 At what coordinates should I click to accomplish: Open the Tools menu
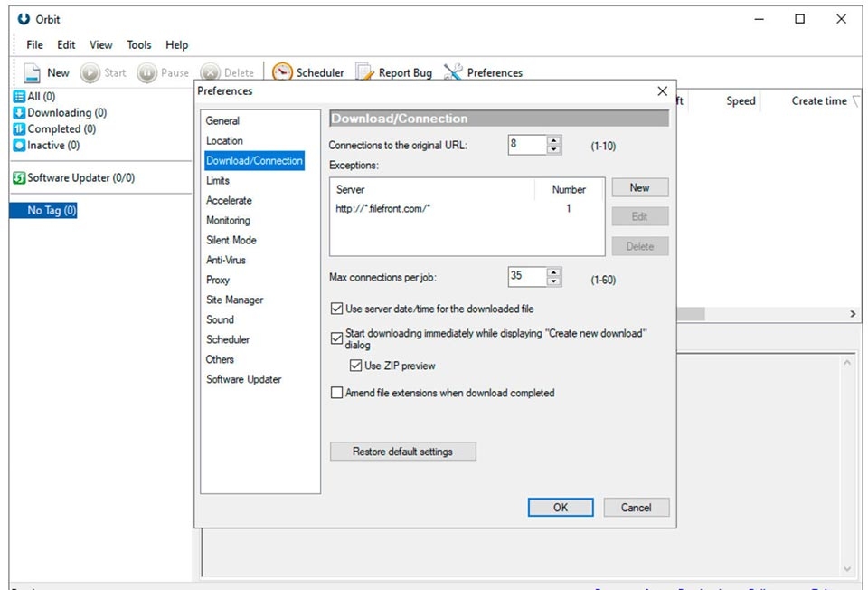(x=139, y=45)
